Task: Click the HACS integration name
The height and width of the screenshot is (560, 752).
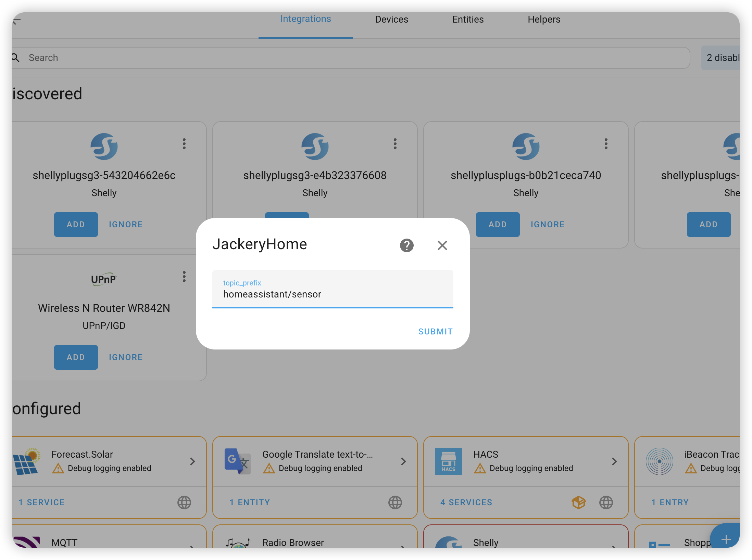Action: pyautogui.click(x=486, y=454)
